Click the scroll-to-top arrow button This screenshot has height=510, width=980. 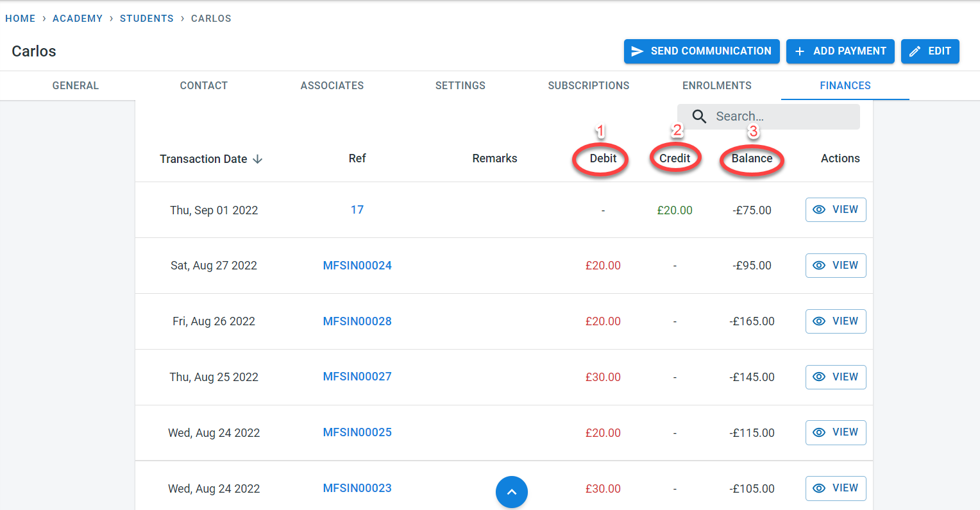511,492
